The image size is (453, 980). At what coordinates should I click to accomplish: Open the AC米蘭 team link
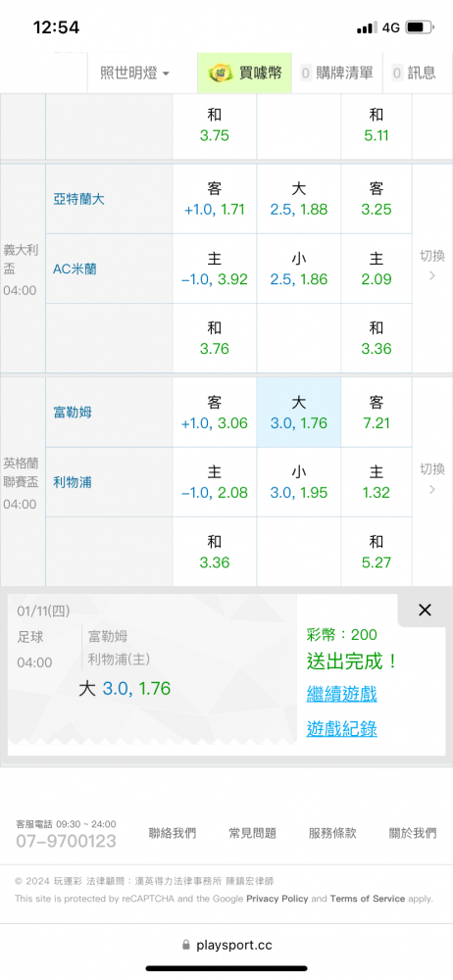(x=75, y=269)
